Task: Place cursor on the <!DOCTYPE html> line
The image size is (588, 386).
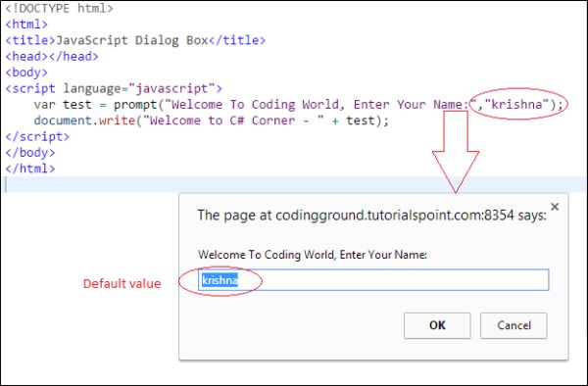Action: coord(59,8)
